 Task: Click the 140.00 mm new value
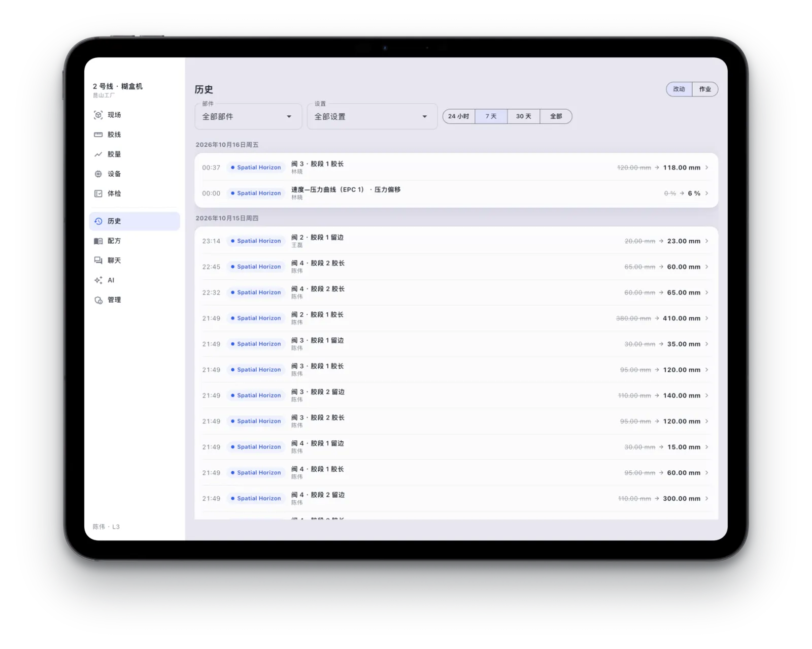coord(682,396)
